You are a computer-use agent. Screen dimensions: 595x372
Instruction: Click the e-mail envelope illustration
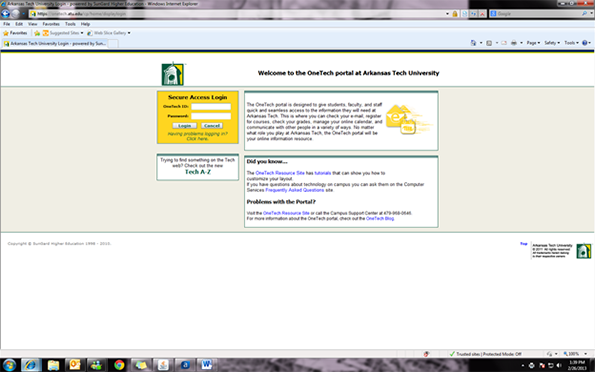(x=408, y=120)
